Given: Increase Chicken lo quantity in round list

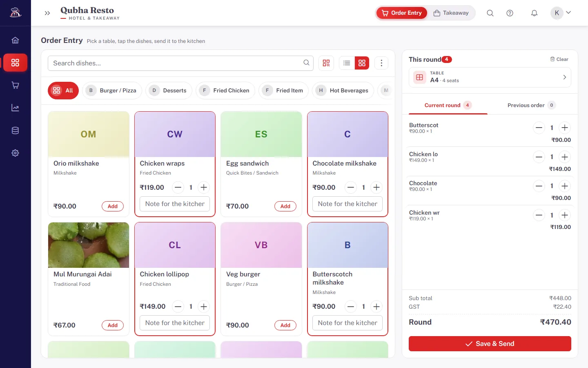Looking at the screenshot, I should (x=565, y=157).
